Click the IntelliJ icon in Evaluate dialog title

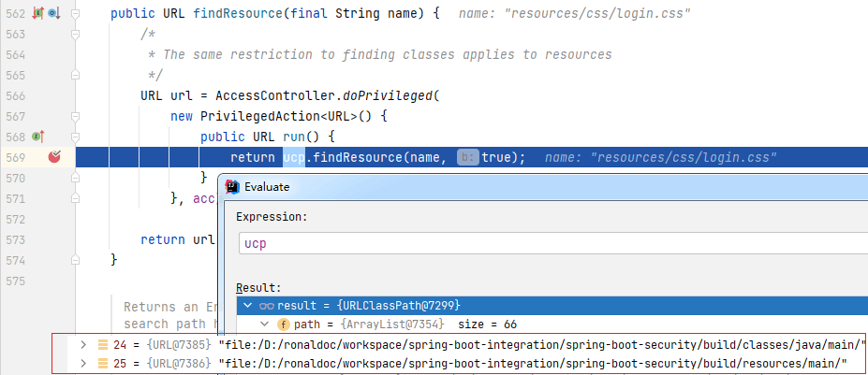tap(232, 186)
